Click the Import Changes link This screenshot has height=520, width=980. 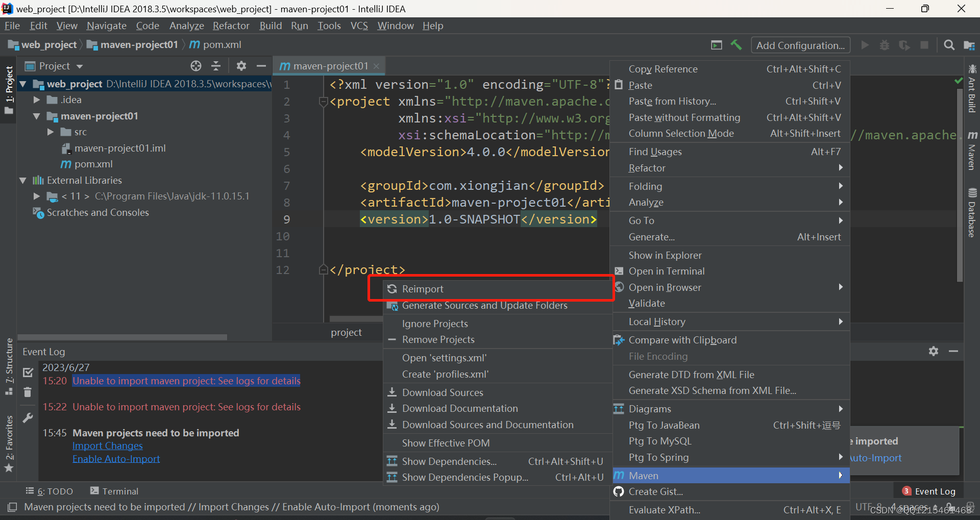[x=108, y=445]
